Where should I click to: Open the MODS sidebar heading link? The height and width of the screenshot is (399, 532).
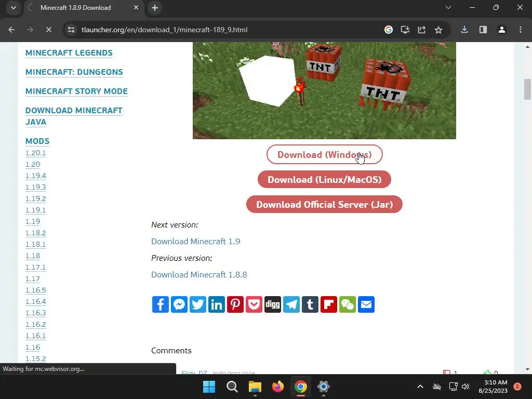point(37,141)
